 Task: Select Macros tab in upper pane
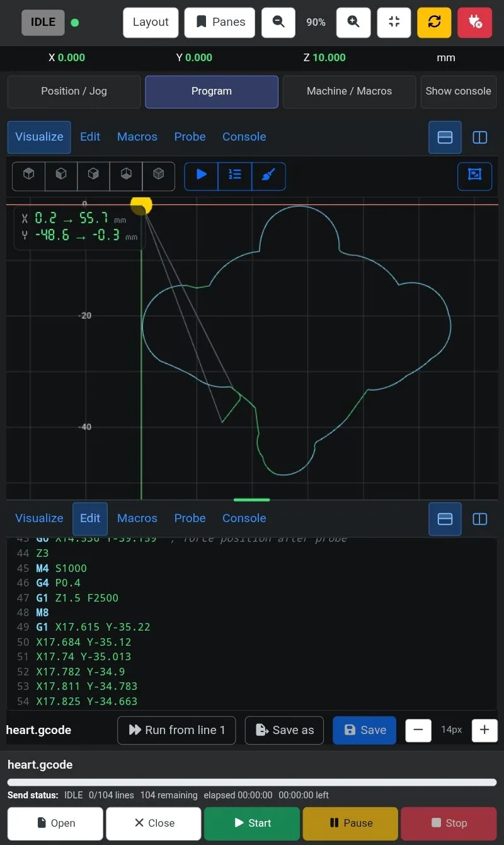137,137
